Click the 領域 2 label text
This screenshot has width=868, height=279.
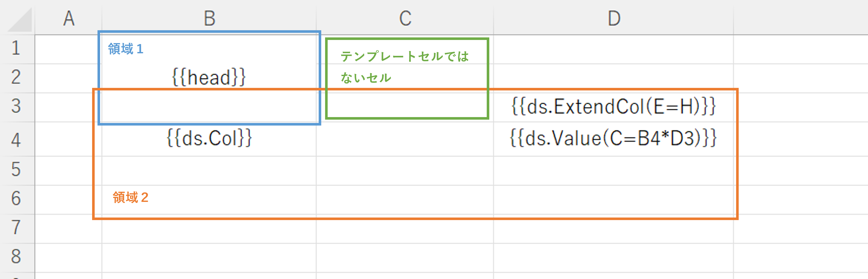(130, 198)
